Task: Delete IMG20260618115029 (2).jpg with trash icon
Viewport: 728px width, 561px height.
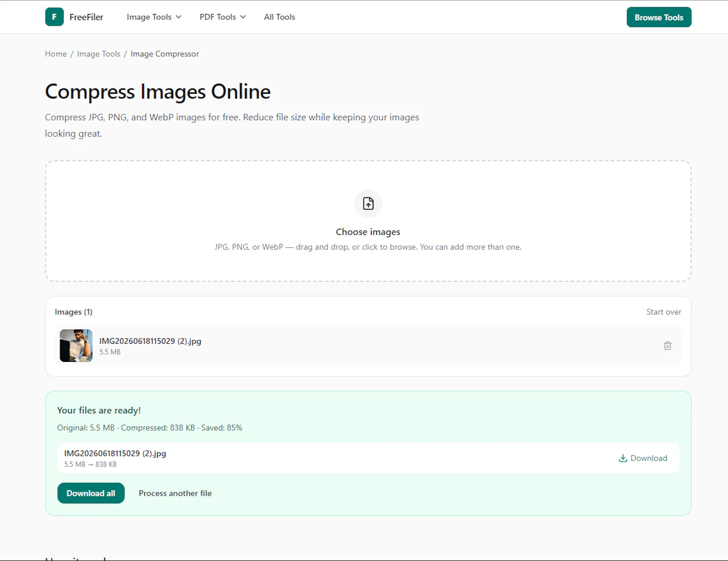Action: 667,346
